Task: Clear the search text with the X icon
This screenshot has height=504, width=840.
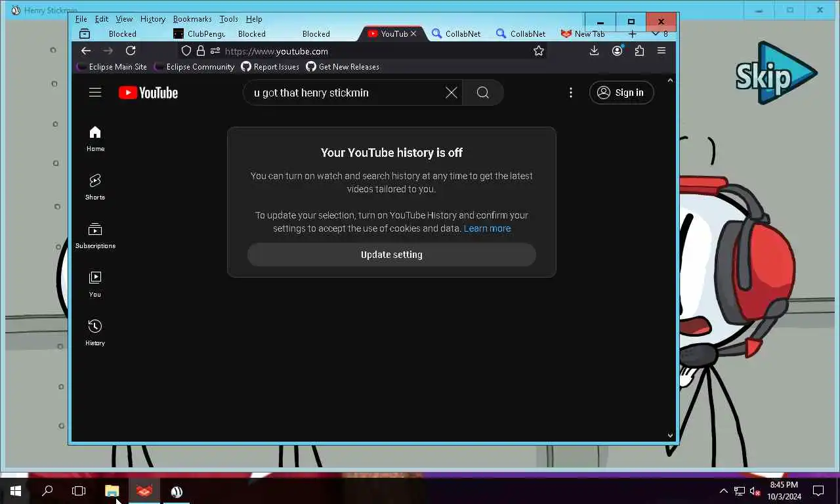Action: (451, 93)
